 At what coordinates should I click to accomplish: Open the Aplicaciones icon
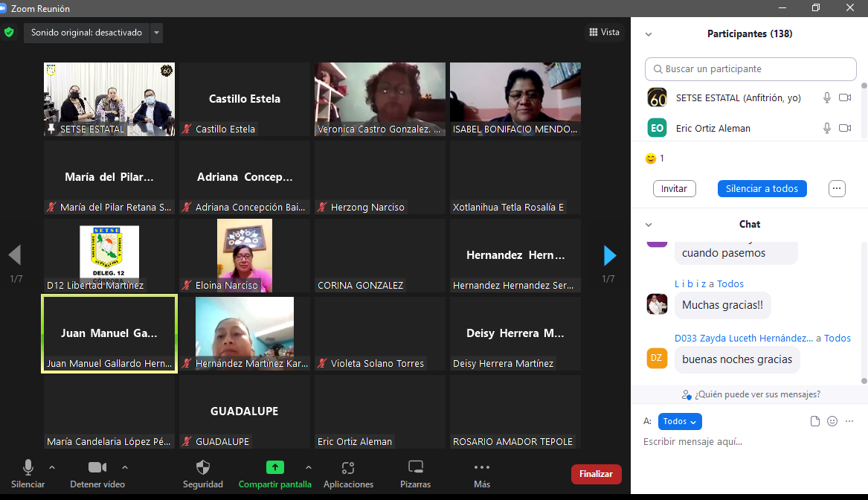tap(348, 468)
